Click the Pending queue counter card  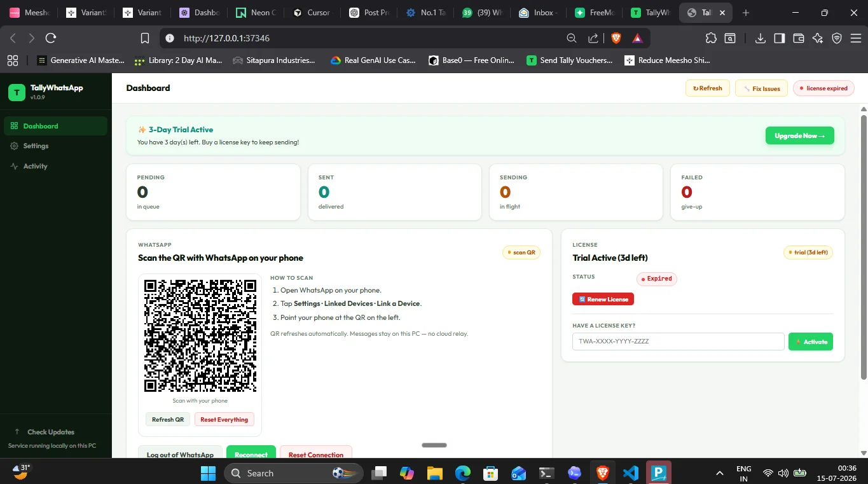(x=214, y=192)
